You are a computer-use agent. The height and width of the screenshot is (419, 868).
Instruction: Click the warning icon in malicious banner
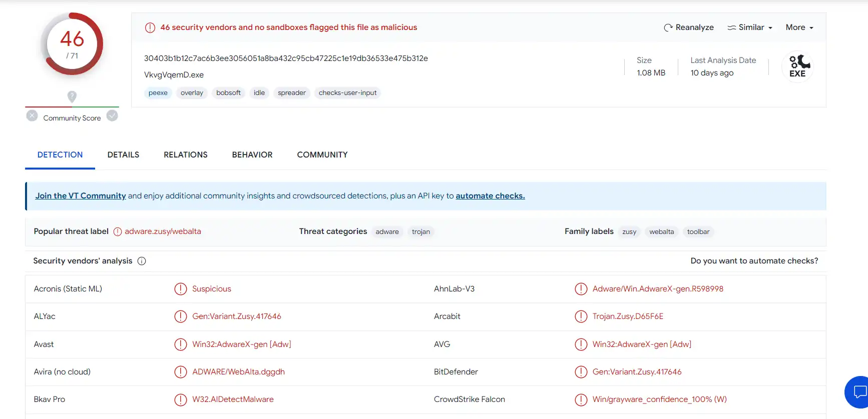(x=150, y=27)
